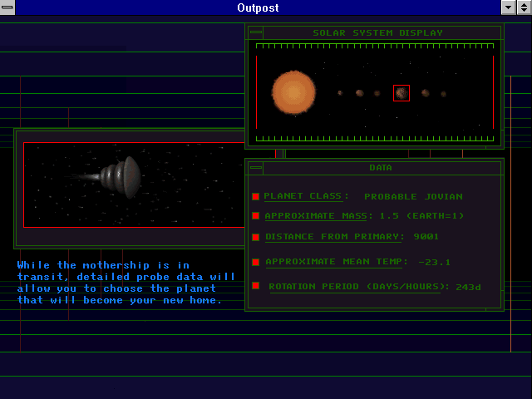The width and height of the screenshot is (532, 399).
Task: Open the Outpost window system menu
Action: [x=7, y=7]
